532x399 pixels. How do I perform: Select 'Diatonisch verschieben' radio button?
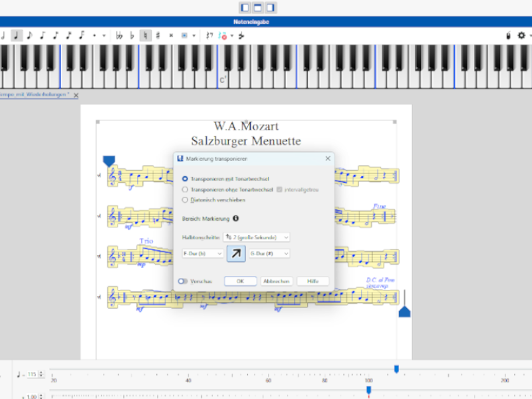(185, 200)
